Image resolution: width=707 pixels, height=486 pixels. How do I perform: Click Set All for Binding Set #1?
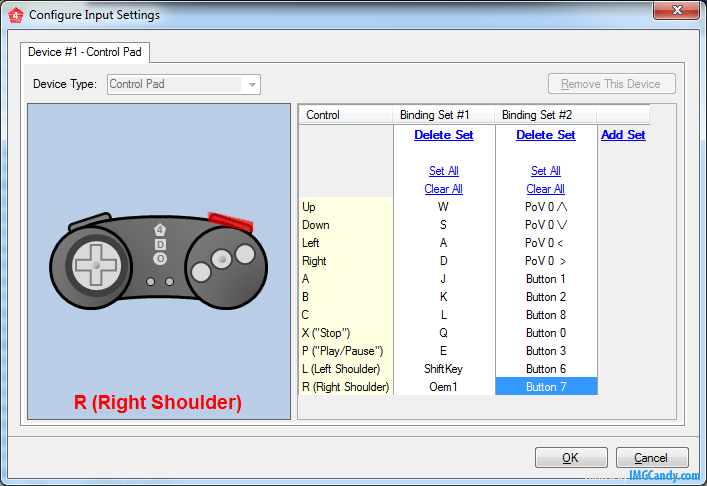pyautogui.click(x=444, y=171)
